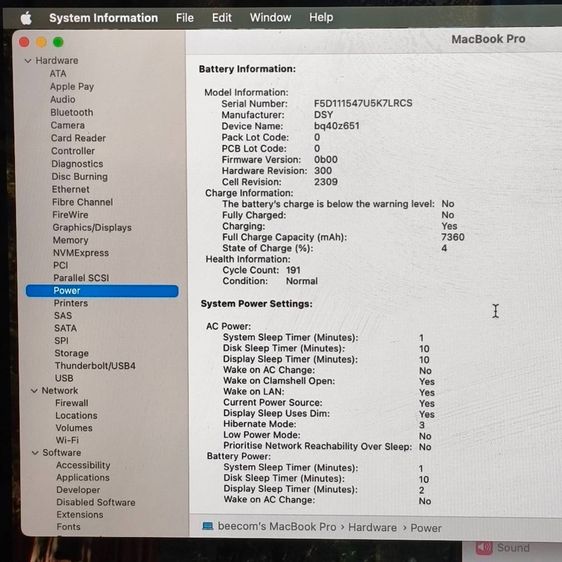Select Fonts under Software
Image resolution: width=562 pixels, height=562 pixels.
point(68,527)
